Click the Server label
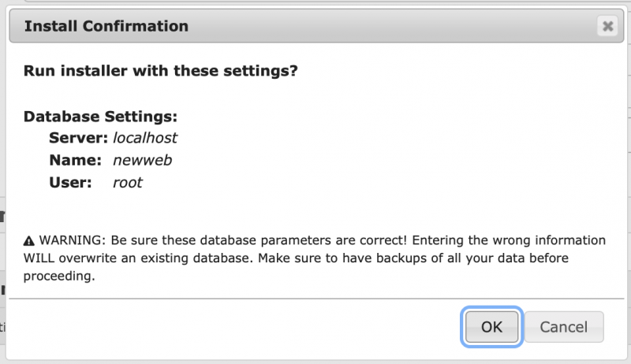 tap(78, 138)
